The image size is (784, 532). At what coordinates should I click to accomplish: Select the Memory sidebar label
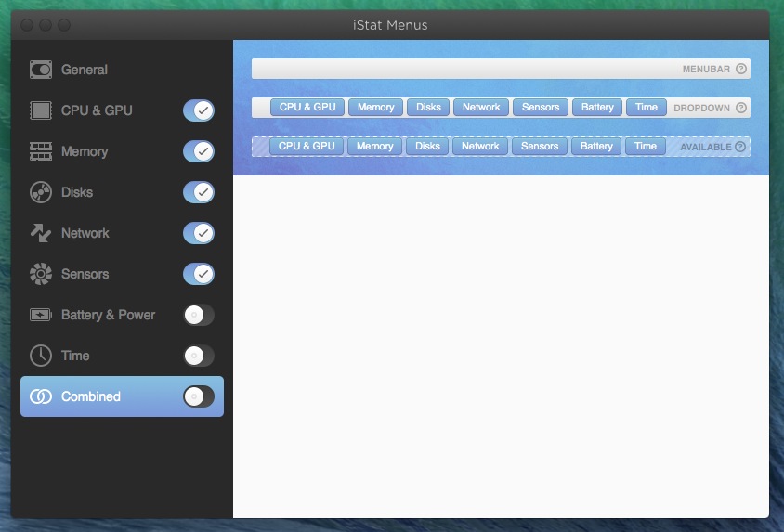(85, 151)
